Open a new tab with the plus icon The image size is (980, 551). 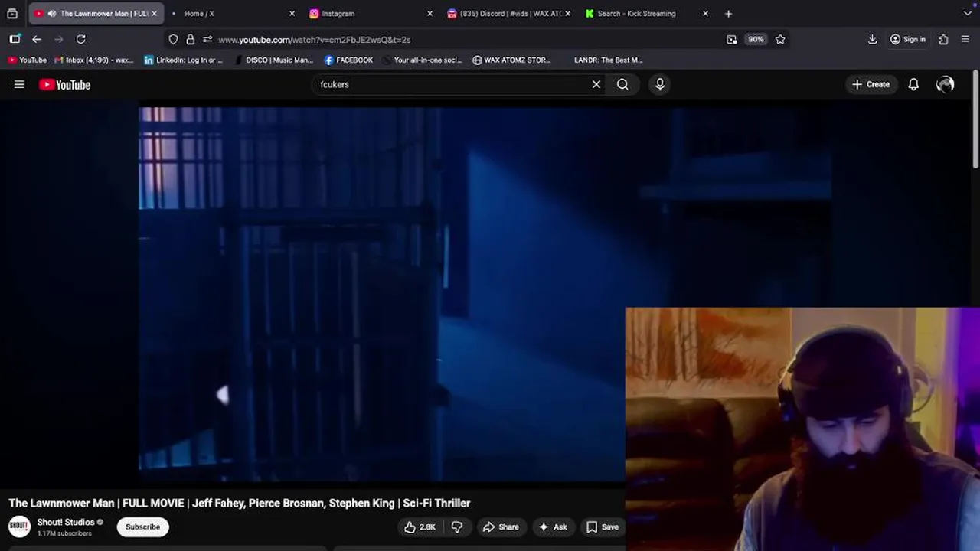pyautogui.click(x=728, y=13)
